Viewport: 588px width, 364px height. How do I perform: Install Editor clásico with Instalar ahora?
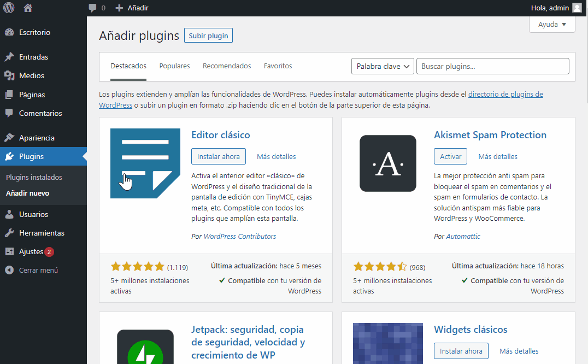coord(218,156)
